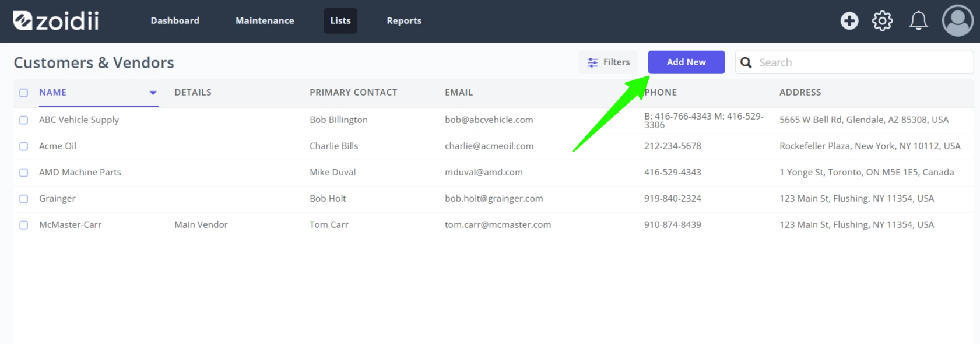Screen dimensions: 980x344
Task: Go to the Dashboard menu
Action: [x=175, y=20]
